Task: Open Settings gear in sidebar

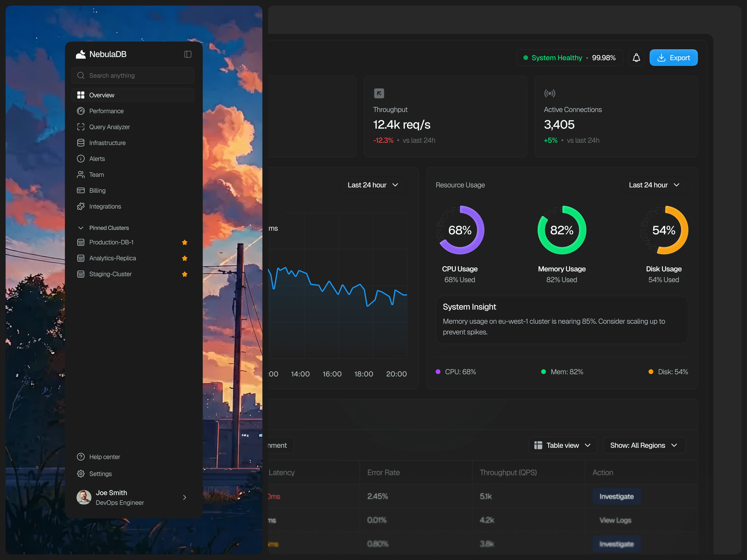Action: click(x=81, y=474)
